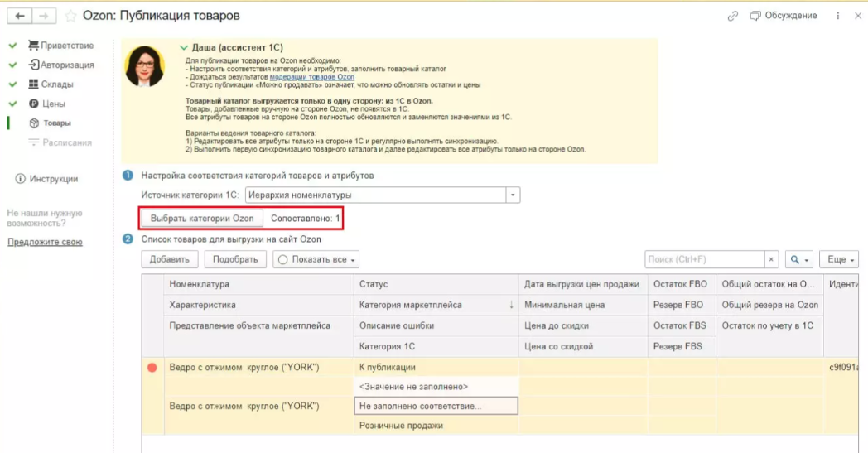Close the Ozon publication window with X
This screenshot has height=453, width=868.
click(858, 16)
